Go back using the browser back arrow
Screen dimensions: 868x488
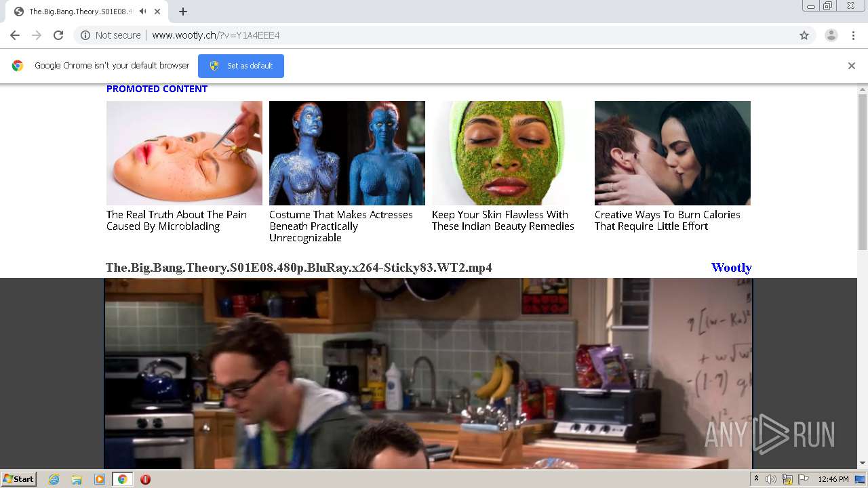15,35
